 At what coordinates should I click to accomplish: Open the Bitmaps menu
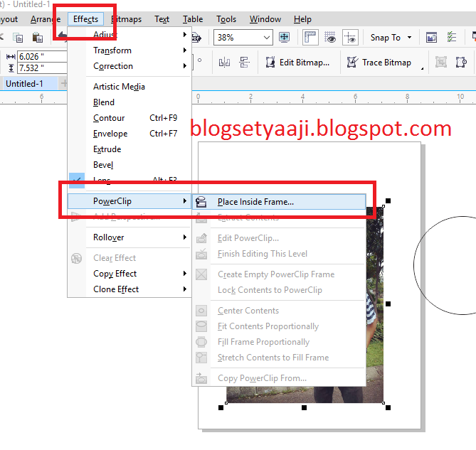[126, 19]
